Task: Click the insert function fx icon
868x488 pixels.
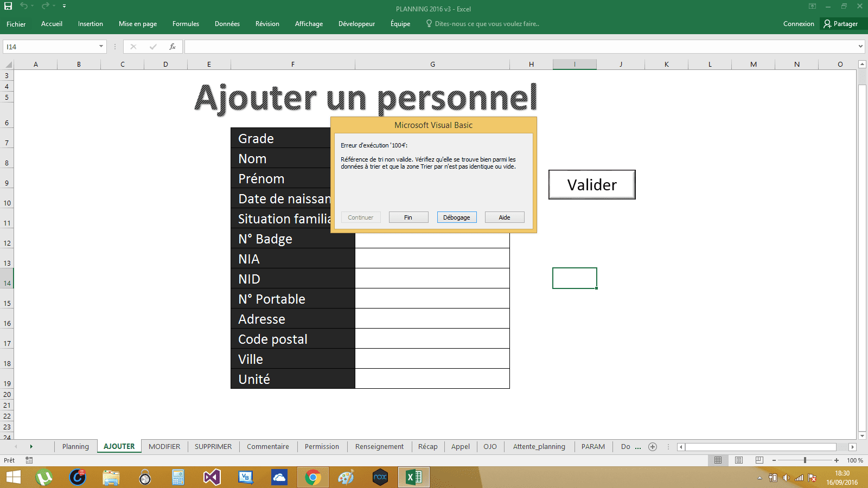Action: coord(173,47)
